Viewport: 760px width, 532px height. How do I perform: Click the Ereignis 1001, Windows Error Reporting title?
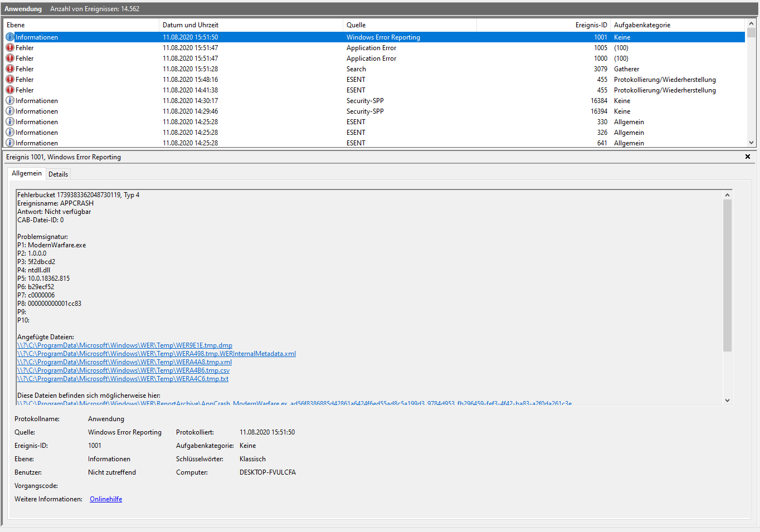coord(64,157)
